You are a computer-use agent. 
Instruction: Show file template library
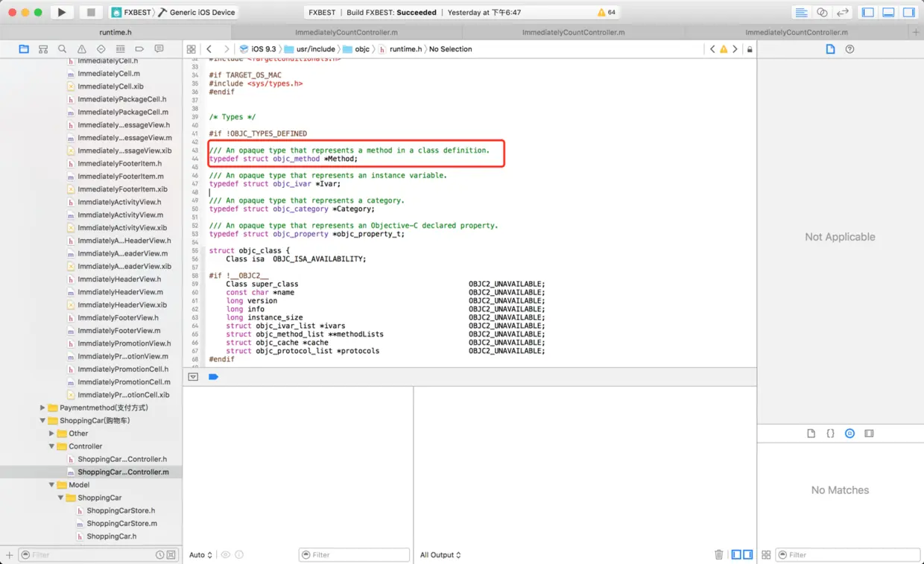811,433
